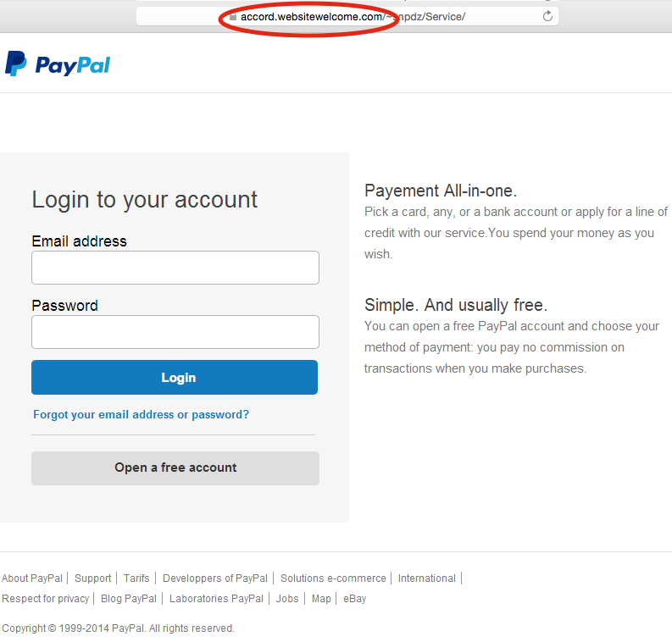Image resolution: width=672 pixels, height=642 pixels.
Task: Click the Email address input field
Action: pos(175,268)
